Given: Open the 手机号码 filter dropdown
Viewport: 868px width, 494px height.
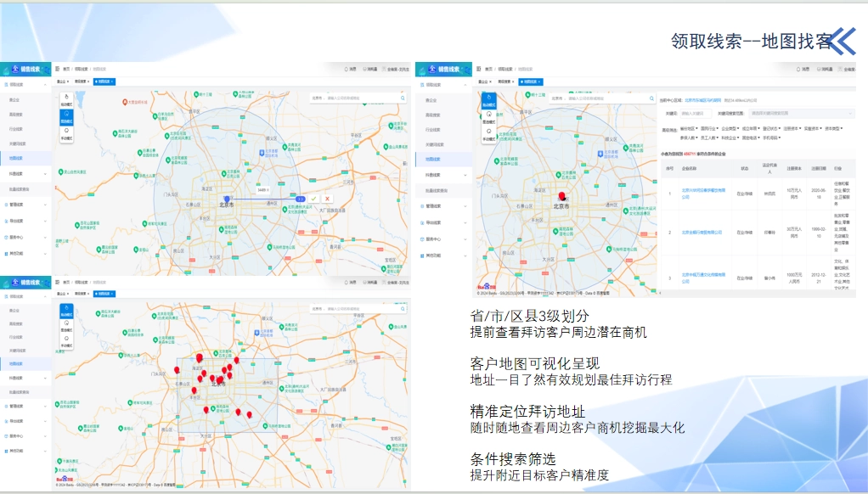Looking at the screenshot, I should click(x=772, y=138).
